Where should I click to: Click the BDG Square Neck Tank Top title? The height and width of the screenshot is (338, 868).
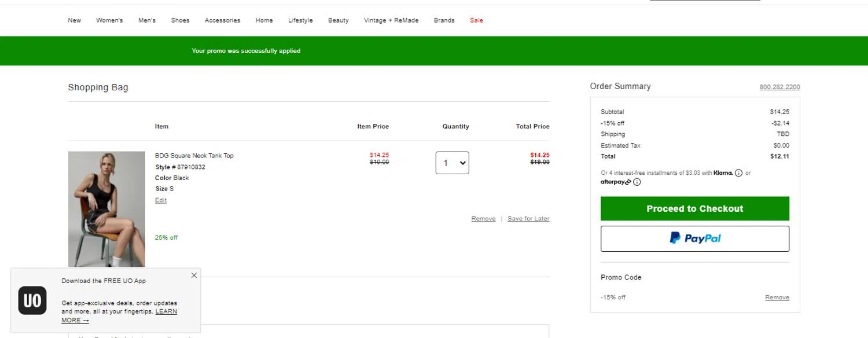194,156
